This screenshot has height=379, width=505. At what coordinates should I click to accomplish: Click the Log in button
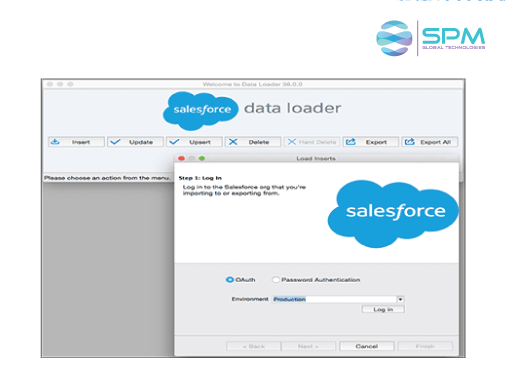383,309
